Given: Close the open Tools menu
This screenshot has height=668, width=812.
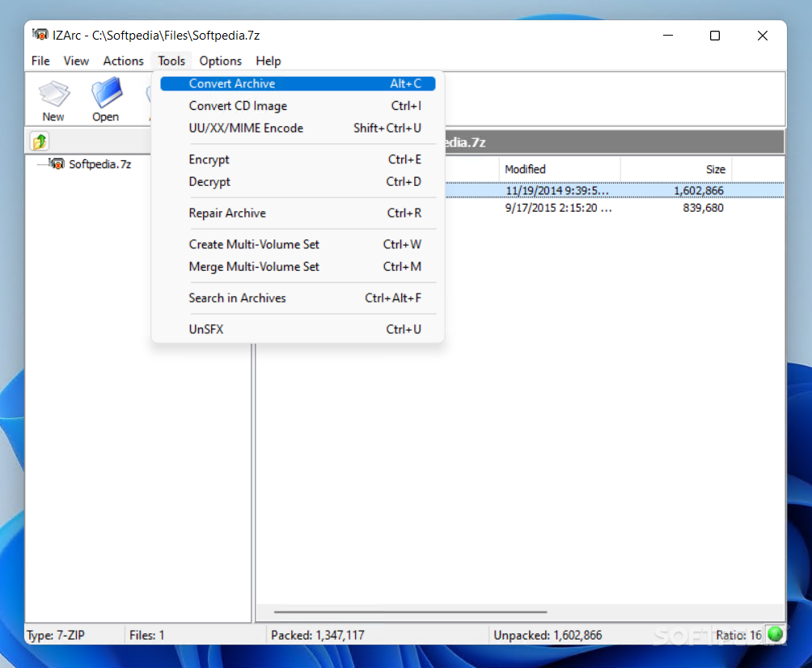Looking at the screenshot, I should click(x=171, y=61).
